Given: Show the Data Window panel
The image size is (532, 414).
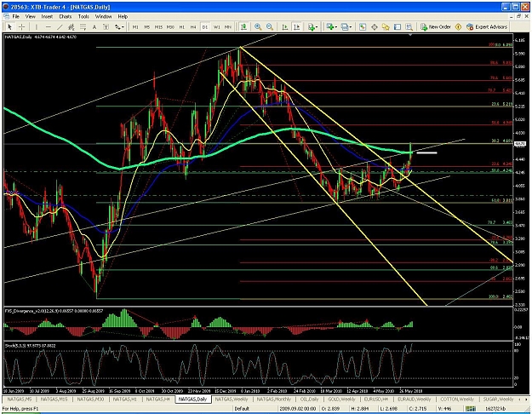Looking at the screenshot, I should tap(375, 26).
